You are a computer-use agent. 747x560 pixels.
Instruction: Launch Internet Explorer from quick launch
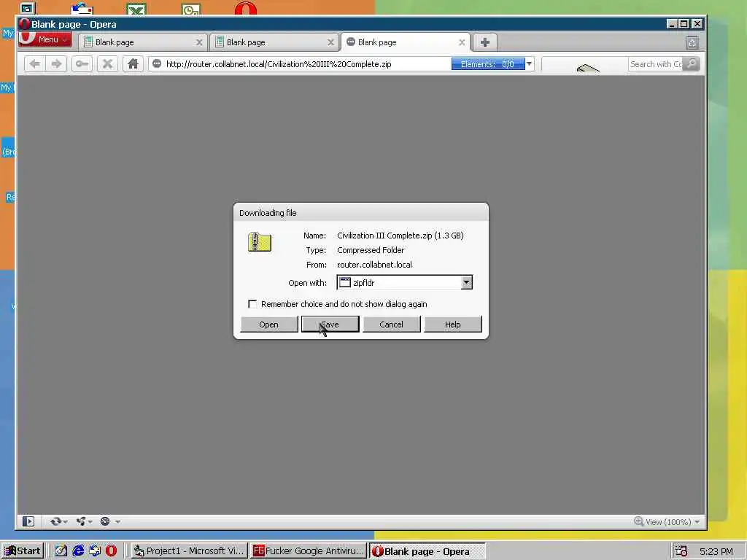coord(78,551)
